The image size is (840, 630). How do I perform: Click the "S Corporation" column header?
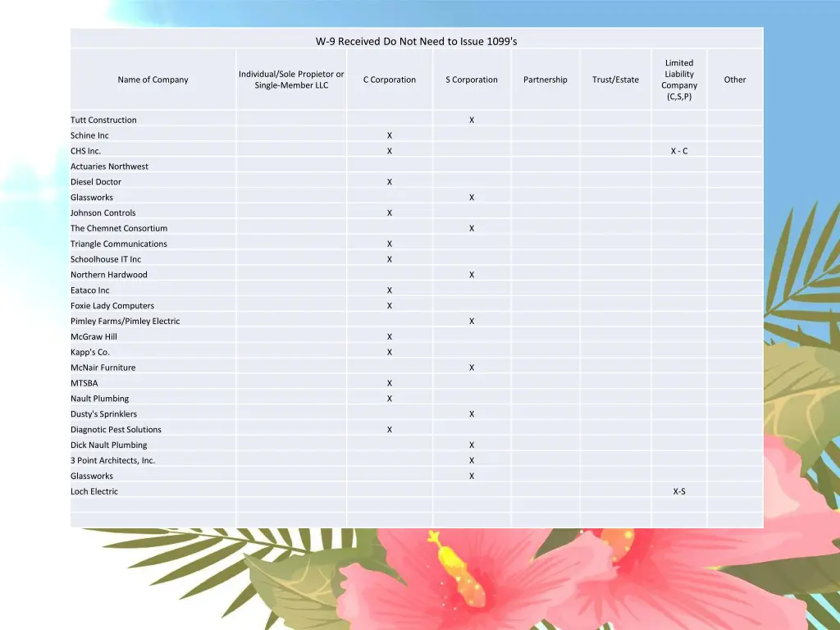click(x=472, y=80)
